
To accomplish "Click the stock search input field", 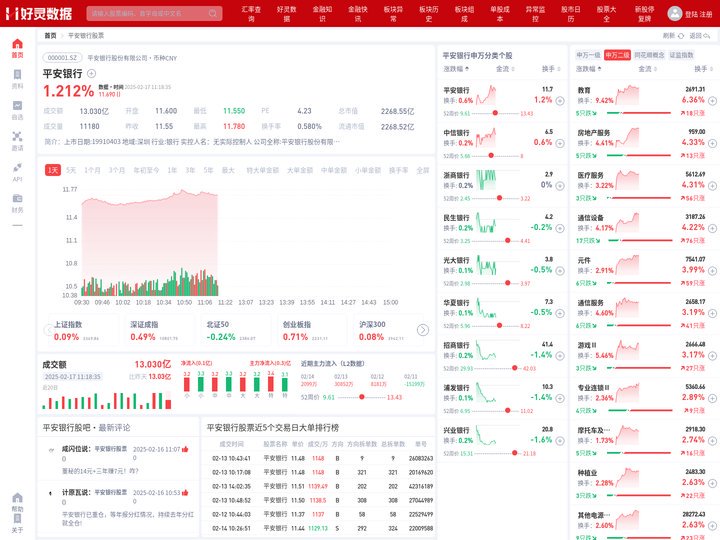I will [x=154, y=13].
